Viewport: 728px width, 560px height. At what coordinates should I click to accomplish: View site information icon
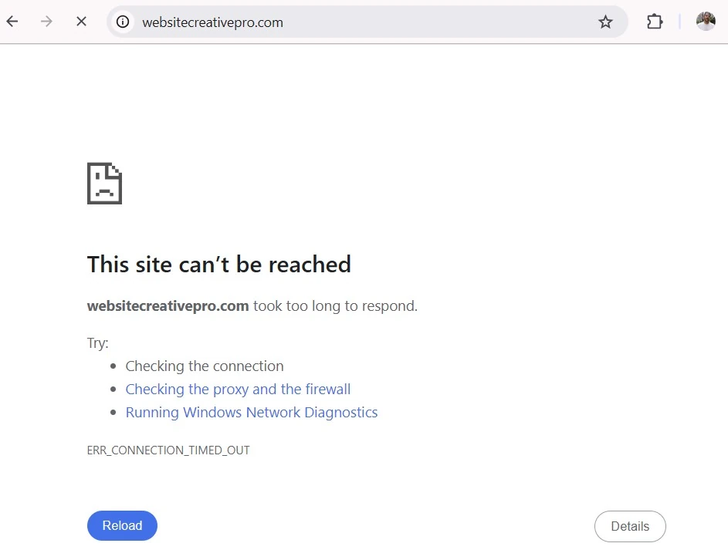point(123,22)
